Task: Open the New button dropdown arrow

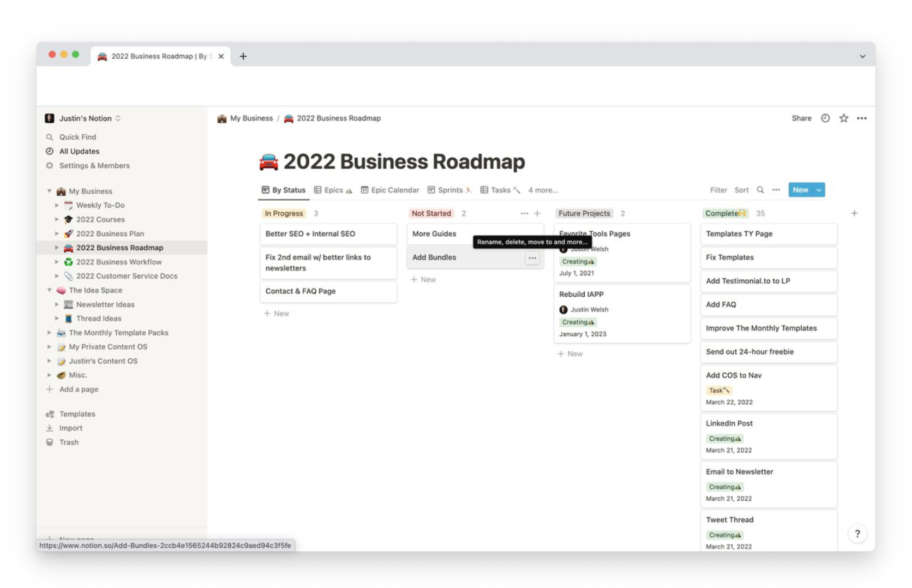Action: pos(819,189)
